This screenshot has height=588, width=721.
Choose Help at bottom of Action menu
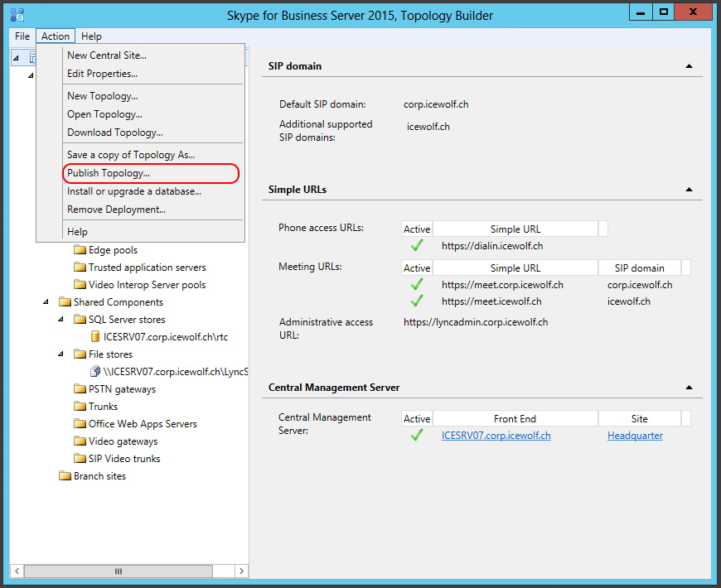tap(77, 232)
